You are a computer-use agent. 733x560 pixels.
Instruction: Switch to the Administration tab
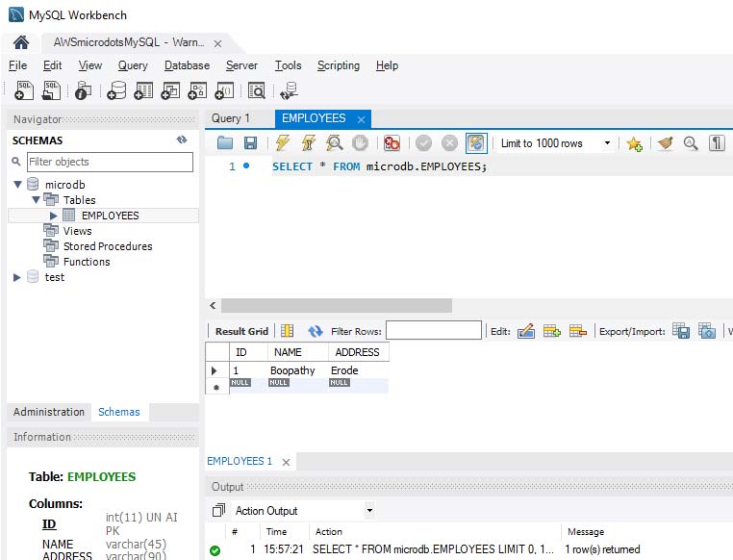[x=49, y=412]
